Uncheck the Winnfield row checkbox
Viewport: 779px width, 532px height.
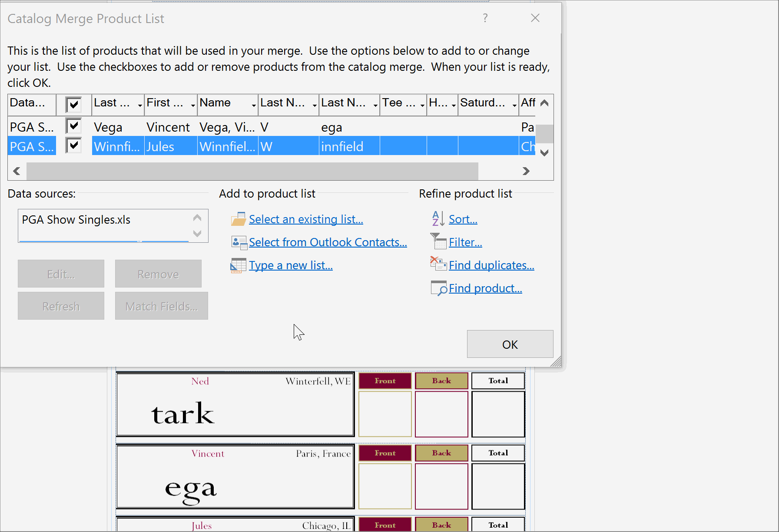click(x=73, y=145)
